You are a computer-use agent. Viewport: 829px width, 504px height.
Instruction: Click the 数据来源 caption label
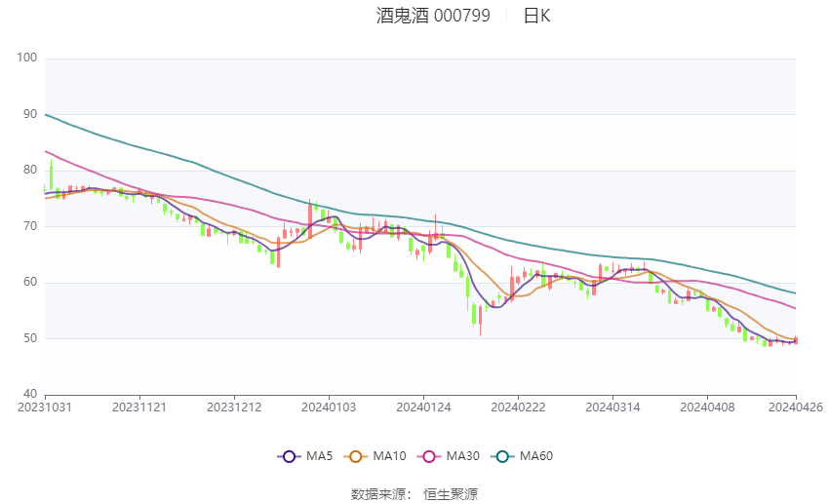tap(380, 494)
